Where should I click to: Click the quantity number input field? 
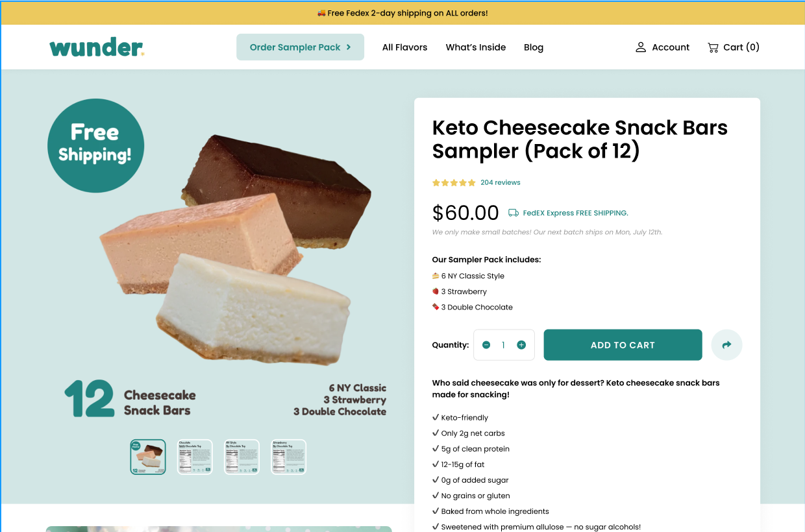503,345
